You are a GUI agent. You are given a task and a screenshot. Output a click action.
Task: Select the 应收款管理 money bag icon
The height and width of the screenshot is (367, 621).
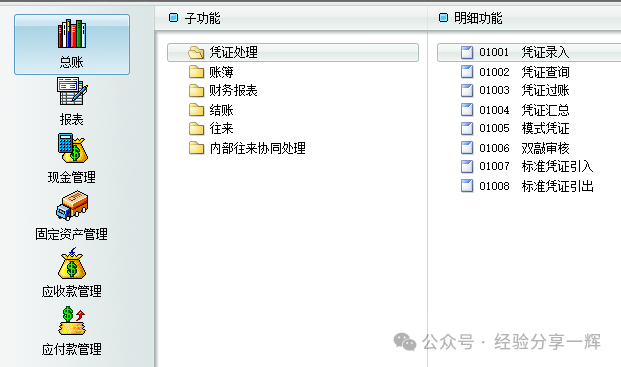(x=72, y=263)
